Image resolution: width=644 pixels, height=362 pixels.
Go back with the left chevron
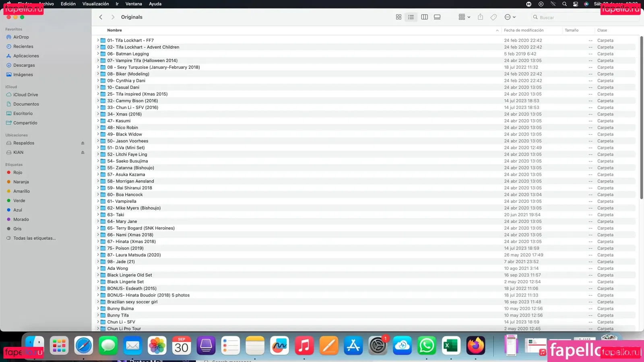click(x=101, y=17)
